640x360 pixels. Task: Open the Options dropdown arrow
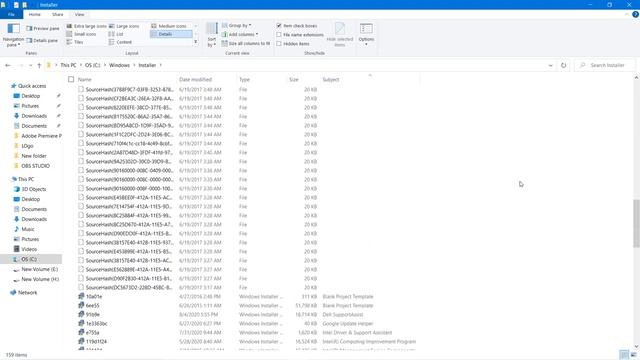366,44
